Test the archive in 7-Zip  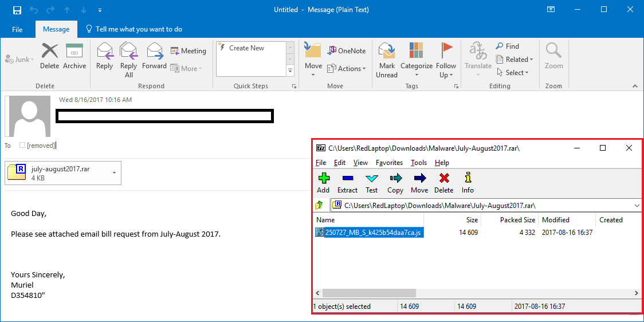372,183
